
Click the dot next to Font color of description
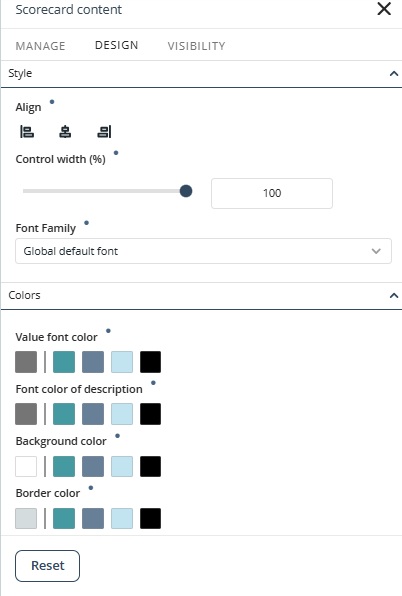[153, 383]
